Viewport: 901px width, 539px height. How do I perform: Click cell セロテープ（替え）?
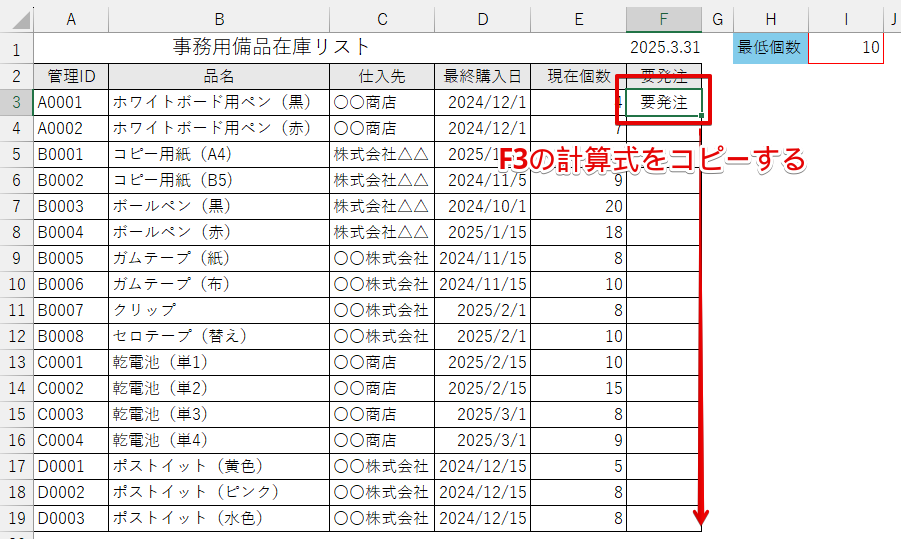tap(219, 336)
